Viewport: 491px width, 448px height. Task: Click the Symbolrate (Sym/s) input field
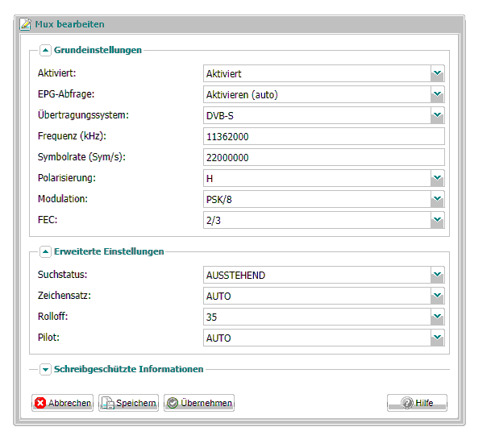(x=324, y=157)
